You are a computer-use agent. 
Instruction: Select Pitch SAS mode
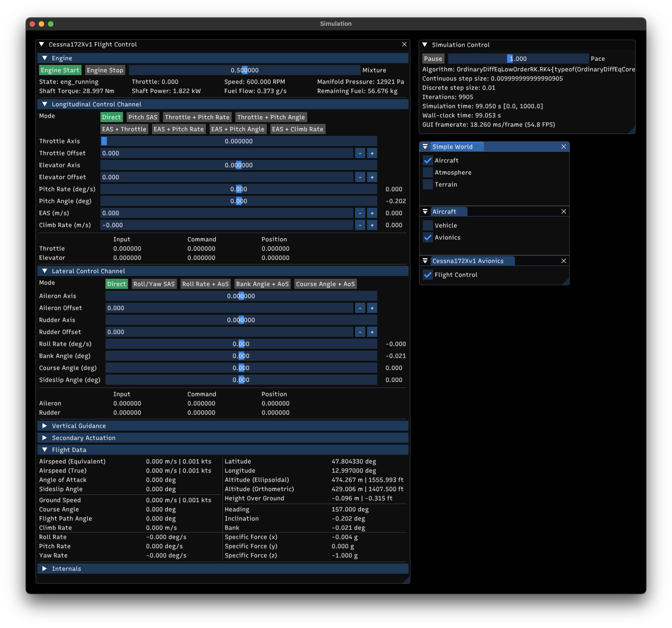(x=143, y=117)
